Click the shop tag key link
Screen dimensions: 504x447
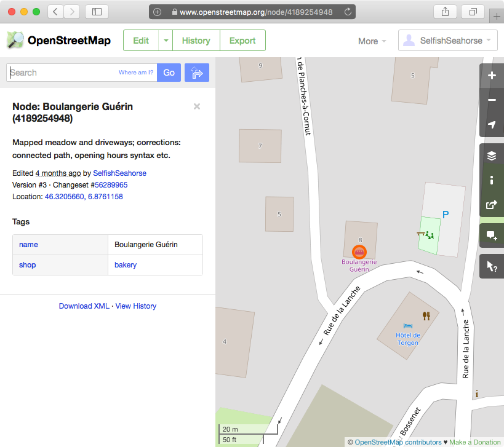27,265
